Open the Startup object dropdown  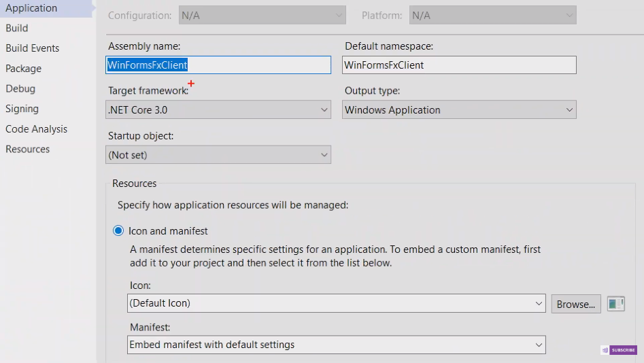point(218,155)
